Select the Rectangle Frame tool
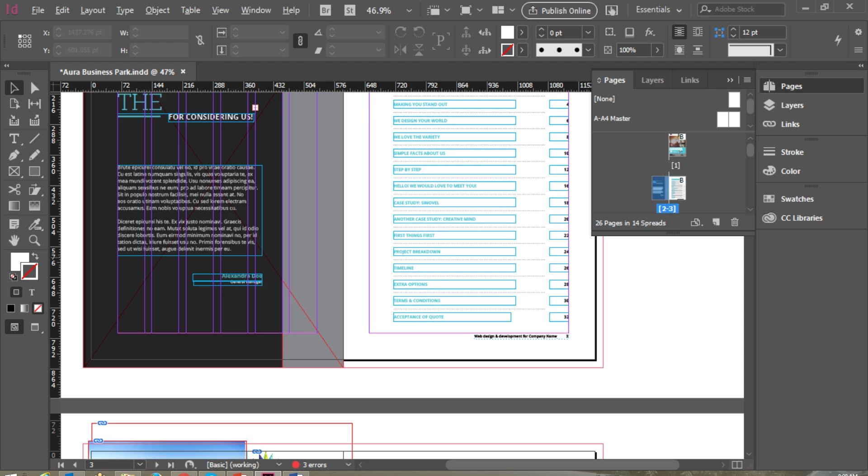Image resolution: width=868 pixels, height=476 pixels. tap(14, 171)
